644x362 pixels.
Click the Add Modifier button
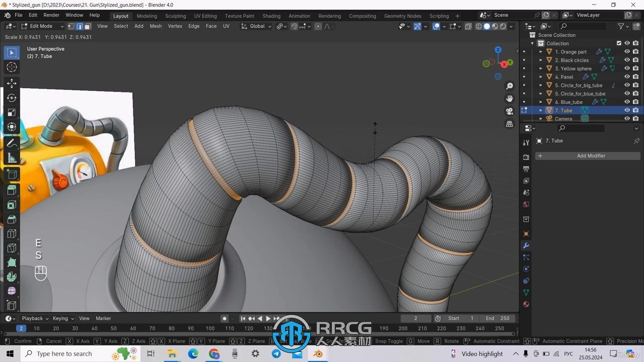(x=588, y=156)
